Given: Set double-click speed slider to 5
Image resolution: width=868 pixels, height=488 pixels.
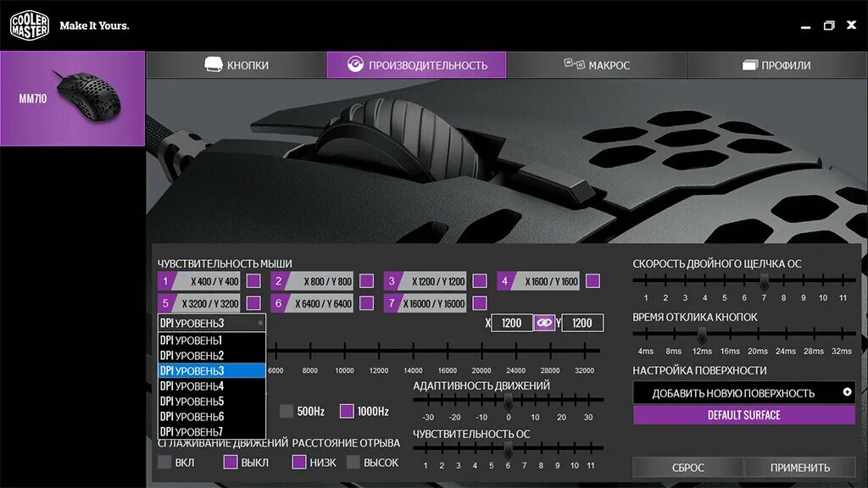Looking at the screenshot, I should pyautogui.click(x=725, y=280).
